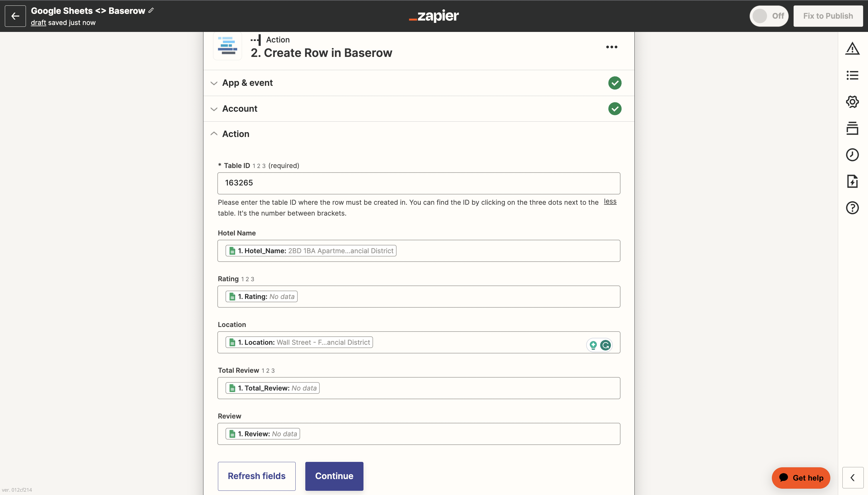Open the Zap versions panel
Screen dimensions: 868x495
point(852,128)
